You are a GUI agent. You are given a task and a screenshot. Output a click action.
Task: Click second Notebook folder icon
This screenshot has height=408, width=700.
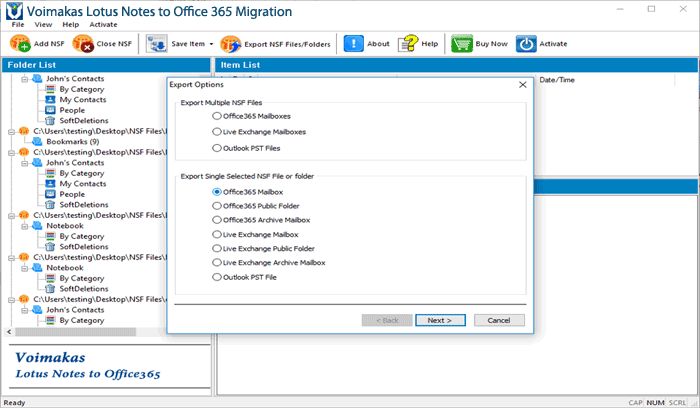pyautogui.click(x=38, y=267)
